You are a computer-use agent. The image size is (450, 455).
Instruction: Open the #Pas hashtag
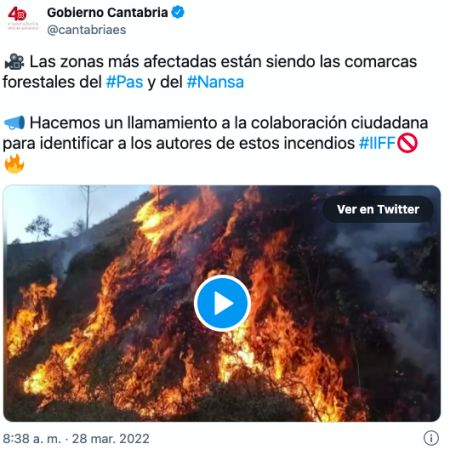click(124, 82)
